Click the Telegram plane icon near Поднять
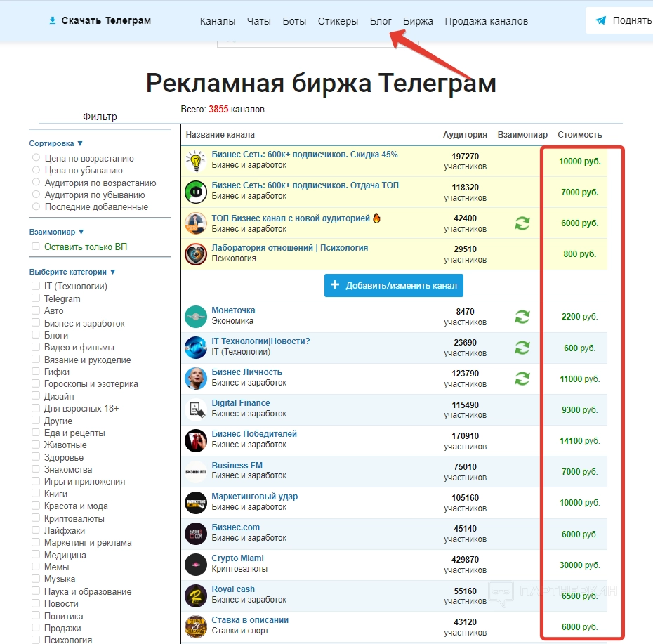The height and width of the screenshot is (644, 653). pos(600,20)
